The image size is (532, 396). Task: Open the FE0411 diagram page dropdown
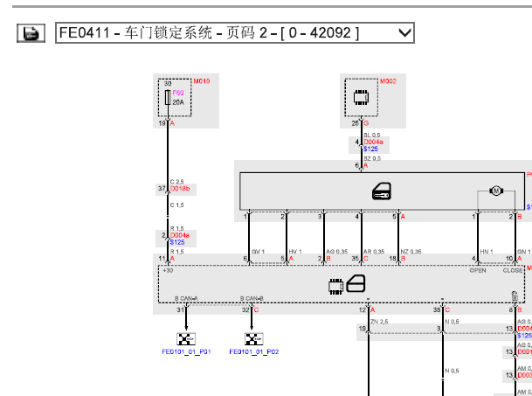[x=235, y=33]
